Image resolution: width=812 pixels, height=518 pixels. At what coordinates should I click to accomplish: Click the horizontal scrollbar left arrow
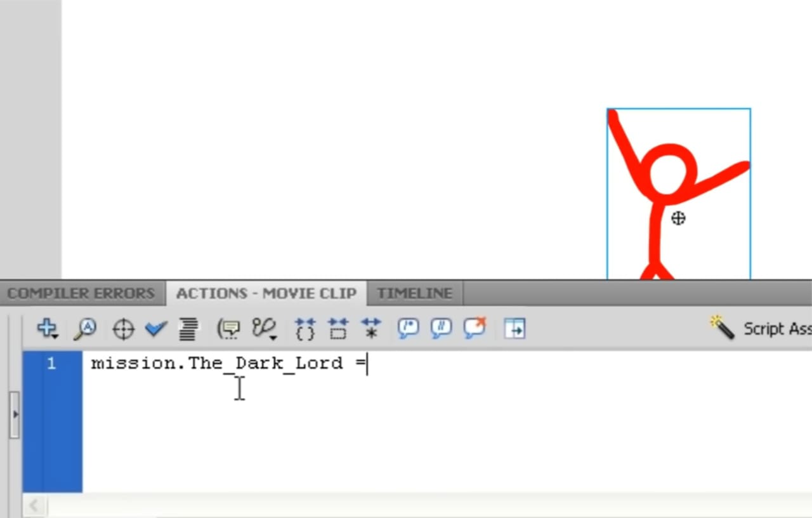(x=34, y=506)
